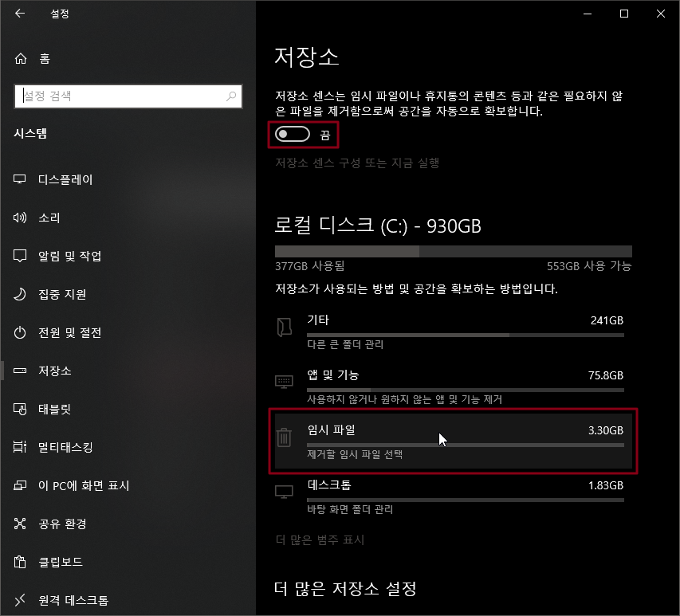Close the 설정 window
Image resolution: width=680 pixels, height=616 pixels.
tap(661, 14)
